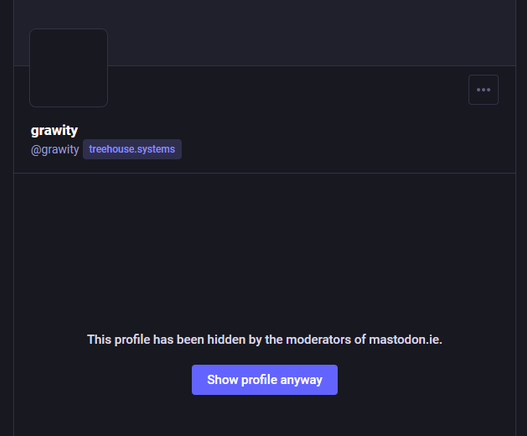Click the @grawity handle text

coord(55,149)
